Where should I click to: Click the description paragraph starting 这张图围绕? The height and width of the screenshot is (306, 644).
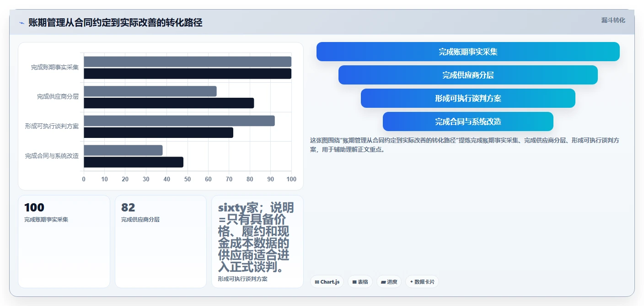465,145
